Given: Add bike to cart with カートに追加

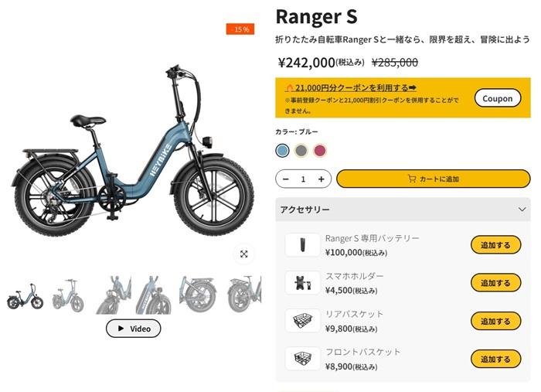Looking at the screenshot, I should (x=434, y=179).
